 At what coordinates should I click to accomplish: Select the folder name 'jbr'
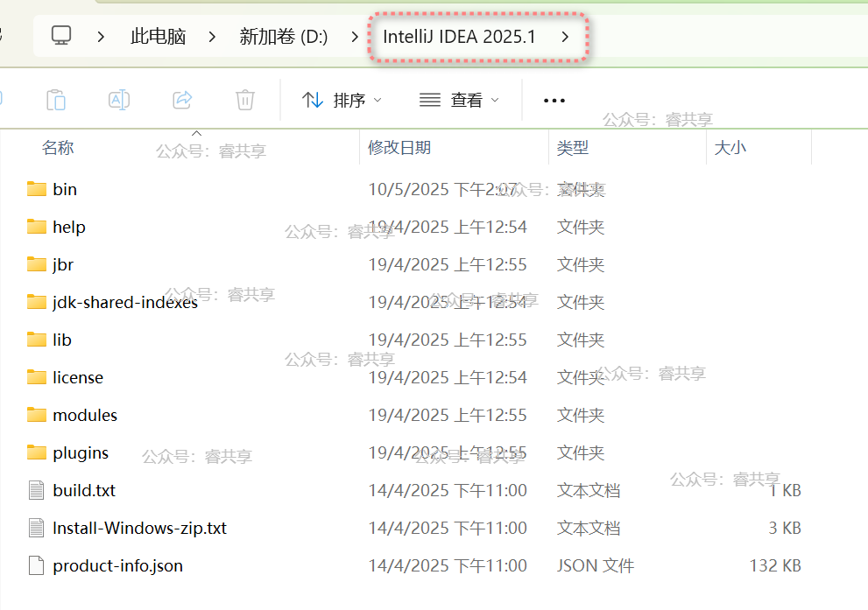click(63, 264)
